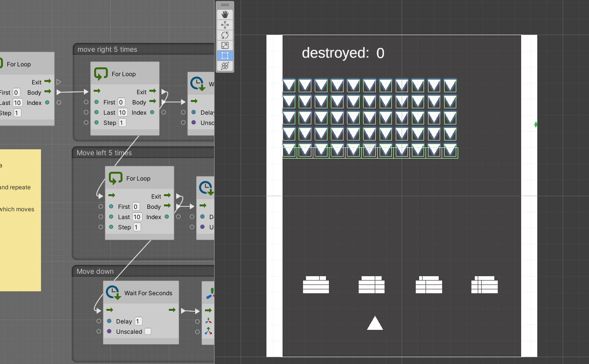
Task: Click First field in Move left For Loop
Action: point(136,206)
